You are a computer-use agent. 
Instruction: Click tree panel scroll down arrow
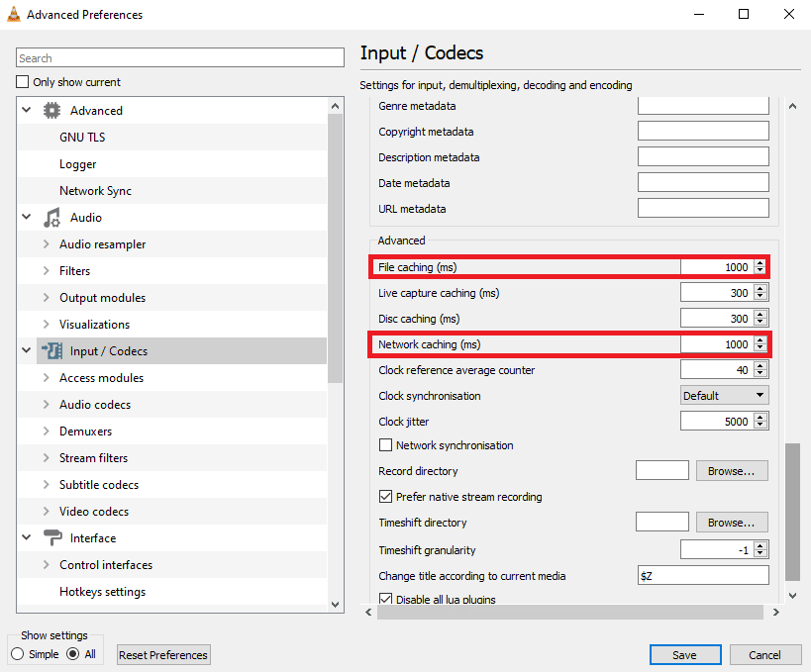[x=335, y=605]
